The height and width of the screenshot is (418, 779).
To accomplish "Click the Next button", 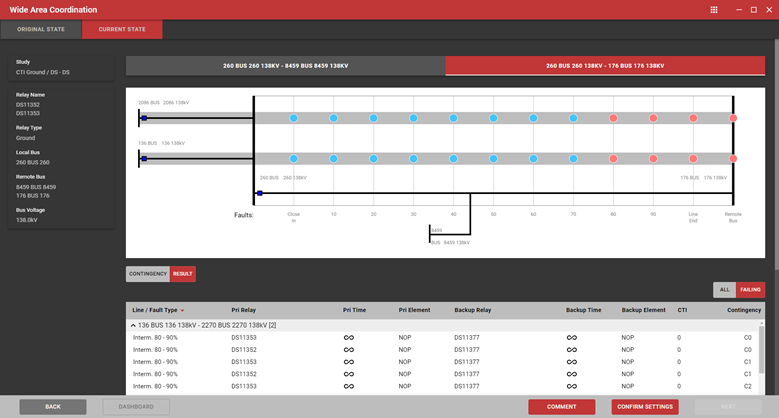I will pos(728,407).
